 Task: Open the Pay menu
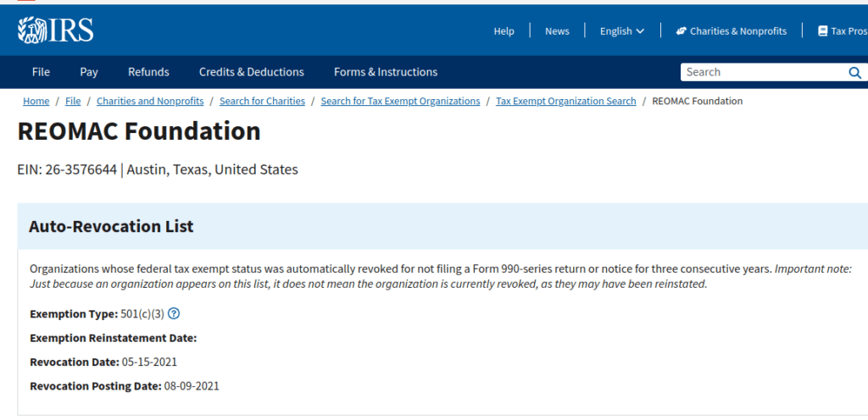[89, 72]
